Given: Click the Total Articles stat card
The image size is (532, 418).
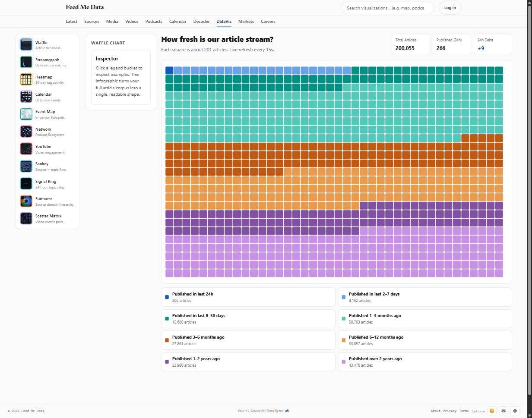Looking at the screenshot, I should pos(411,44).
